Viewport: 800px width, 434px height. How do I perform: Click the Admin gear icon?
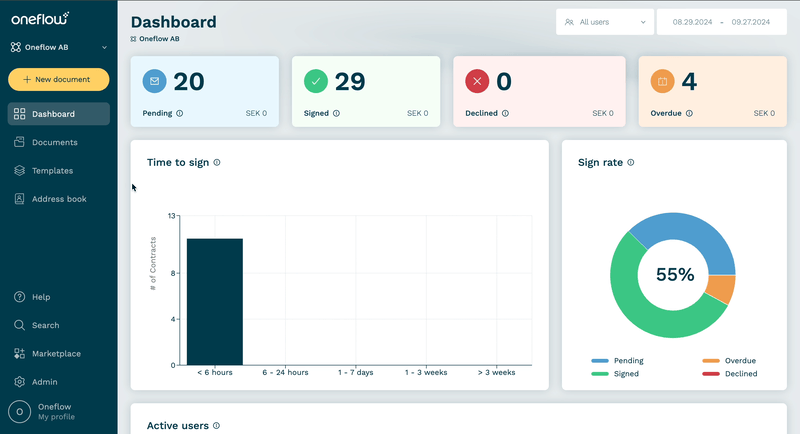coord(19,381)
